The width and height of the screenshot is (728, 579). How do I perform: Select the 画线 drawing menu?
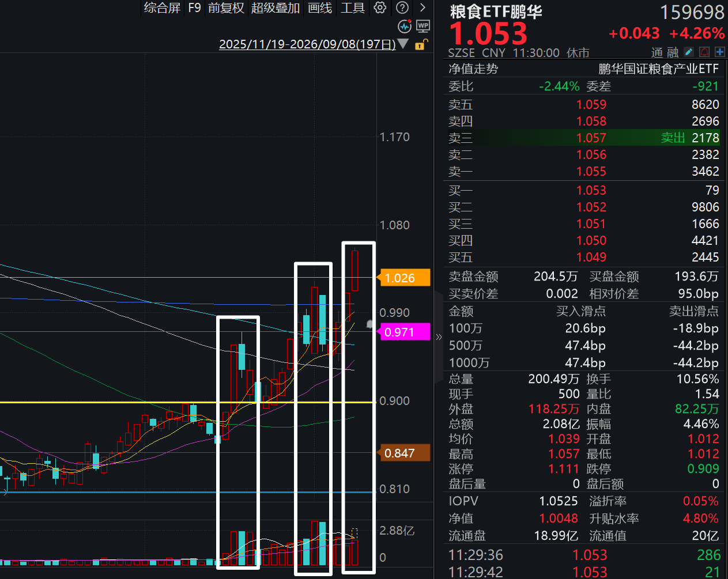pyautogui.click(x=320, y=7)
